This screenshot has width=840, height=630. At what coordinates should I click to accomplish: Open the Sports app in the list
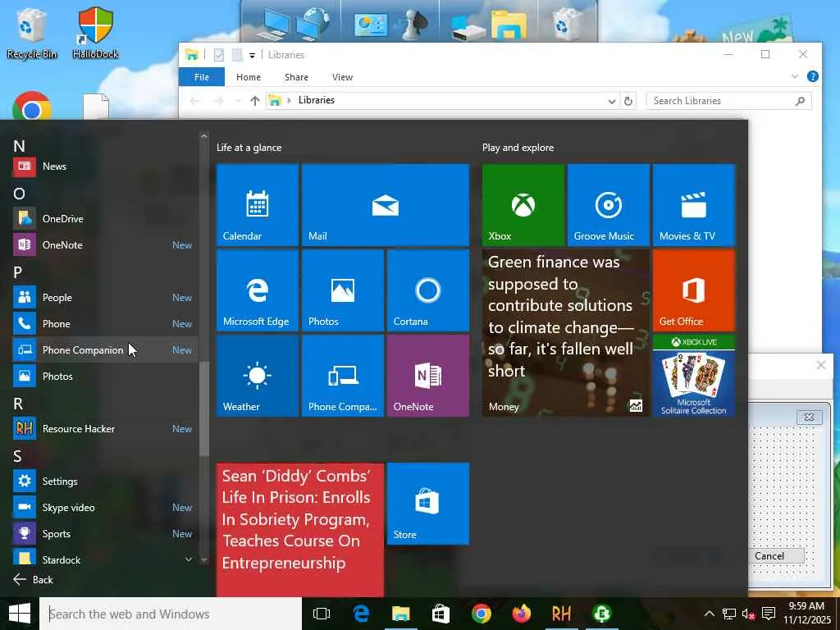[105, 533]
